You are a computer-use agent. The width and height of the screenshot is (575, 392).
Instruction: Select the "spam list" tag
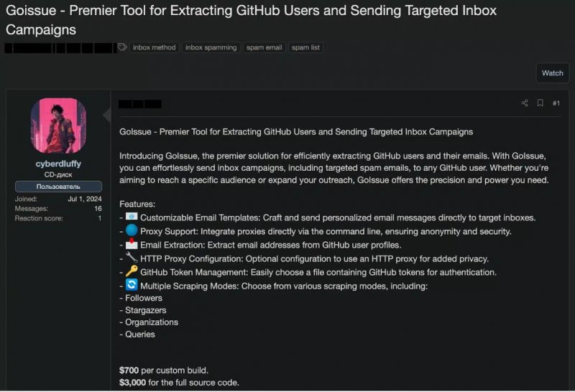[x=306, y=47]
